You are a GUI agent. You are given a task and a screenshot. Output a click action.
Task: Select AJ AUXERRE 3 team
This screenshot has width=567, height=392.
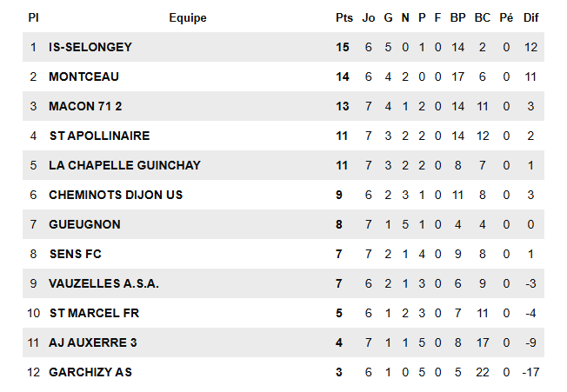tap(92, 342)
